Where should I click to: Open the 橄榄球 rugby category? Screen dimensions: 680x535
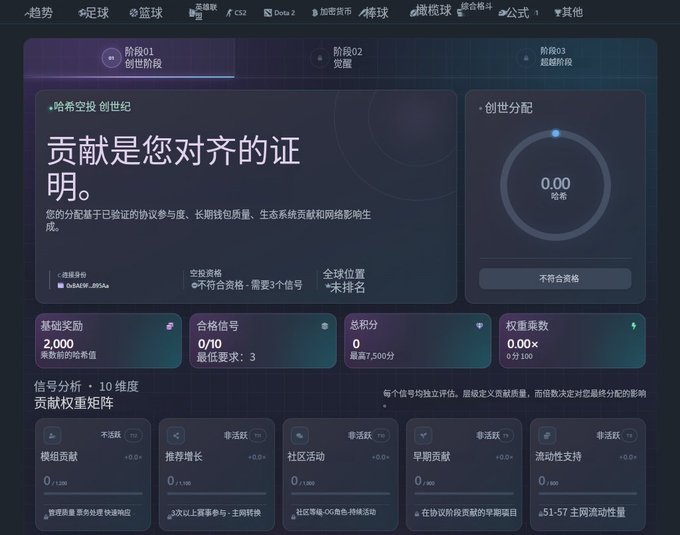coord(431,11)
